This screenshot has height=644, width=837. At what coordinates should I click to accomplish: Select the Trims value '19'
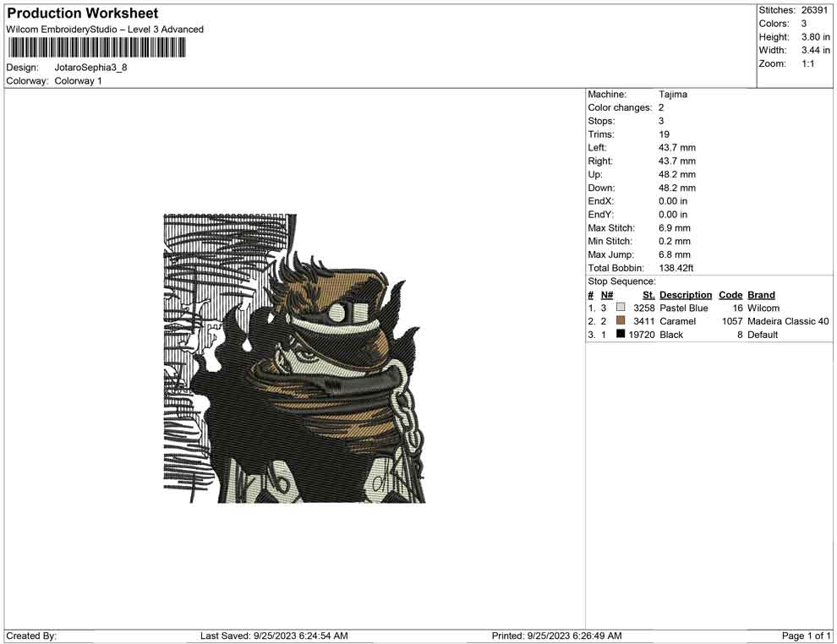click(664, 134)
